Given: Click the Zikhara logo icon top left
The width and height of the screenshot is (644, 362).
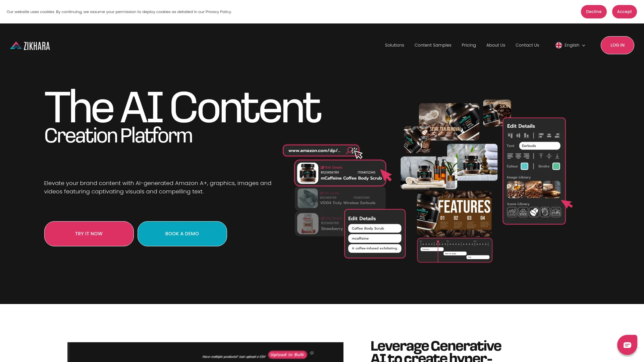Looking at the screenshot, I should 16,45.
